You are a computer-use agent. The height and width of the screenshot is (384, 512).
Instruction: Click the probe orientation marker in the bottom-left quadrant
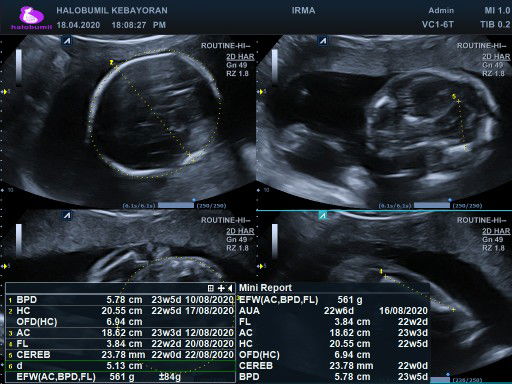(67, 215)
